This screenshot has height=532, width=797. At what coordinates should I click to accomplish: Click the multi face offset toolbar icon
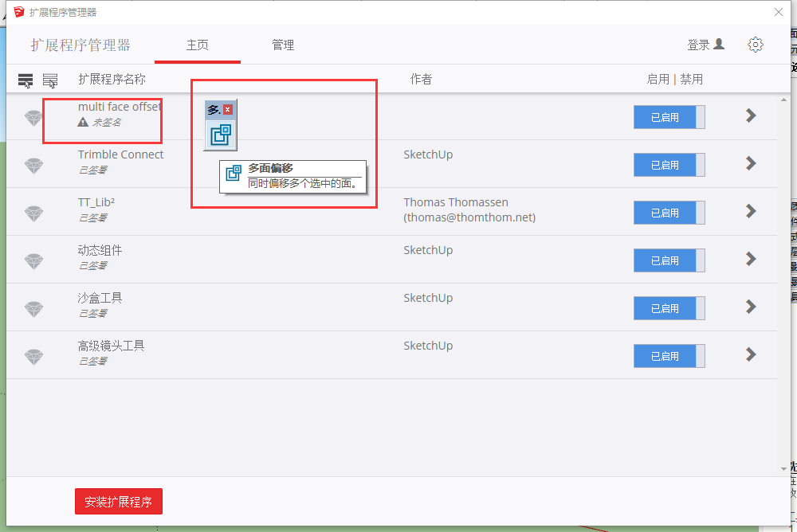pyautogui.click(x=221, y=135)
